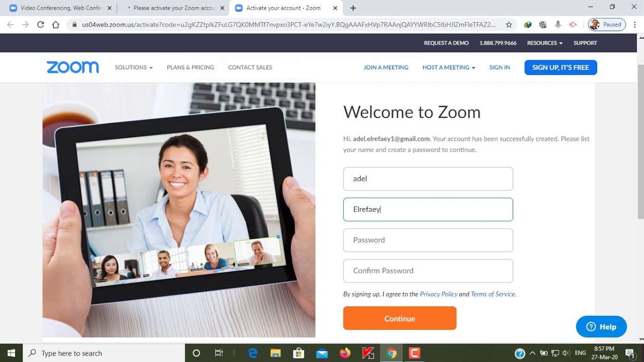Click the 1.888.799.9666 phone number
The height and width of the screenshot is (362, 644).
point(498,43)
